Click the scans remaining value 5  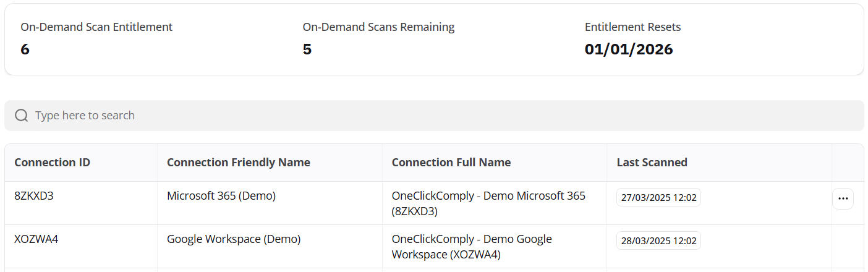tap(307, 49)
